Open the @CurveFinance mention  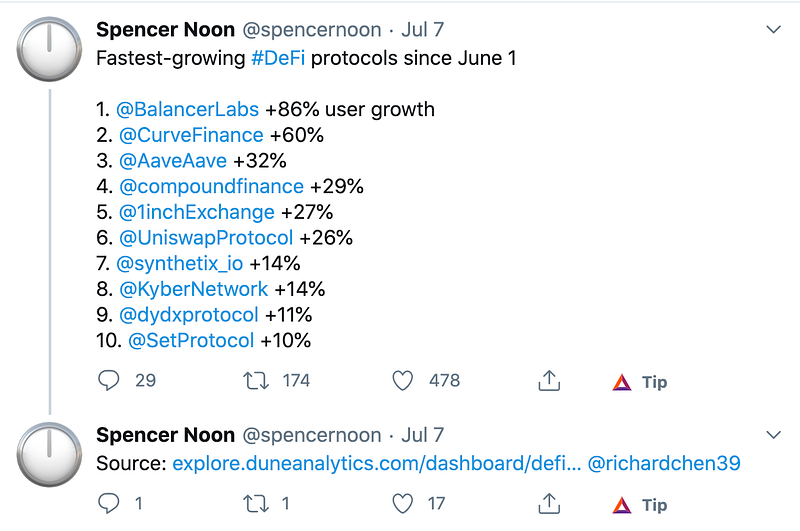click(192, 135)
